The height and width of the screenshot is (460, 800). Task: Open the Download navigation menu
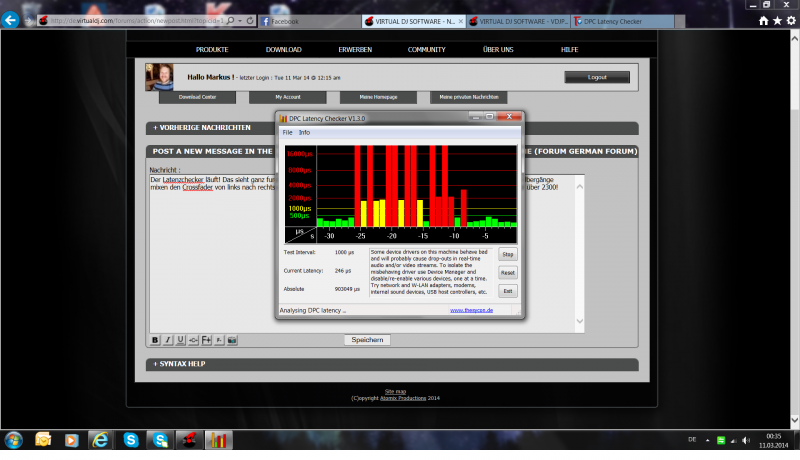(x=284, y=49)
